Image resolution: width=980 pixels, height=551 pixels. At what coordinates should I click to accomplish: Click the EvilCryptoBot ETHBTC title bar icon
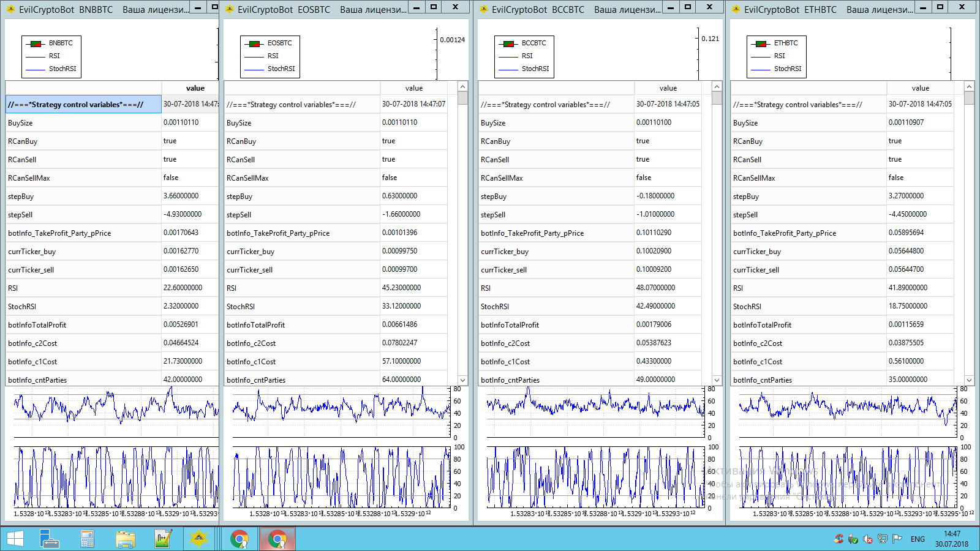point(736,9)
